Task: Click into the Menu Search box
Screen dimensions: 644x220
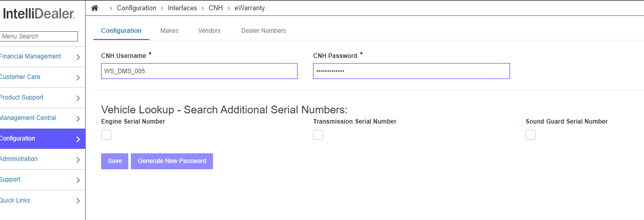Action: click(38, 36)
